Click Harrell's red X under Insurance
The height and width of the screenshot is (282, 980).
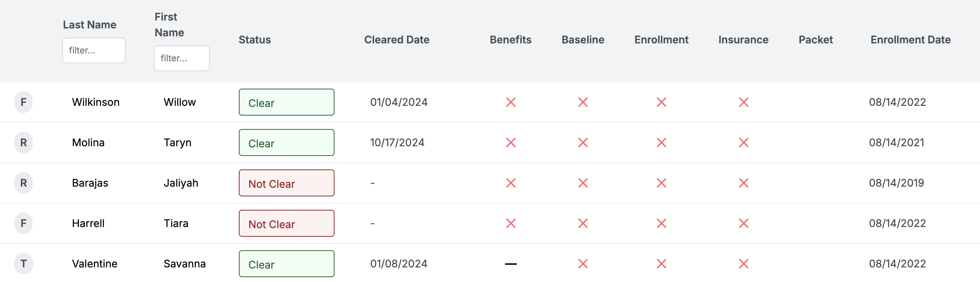pyautogui.click(x=743, y=223)
